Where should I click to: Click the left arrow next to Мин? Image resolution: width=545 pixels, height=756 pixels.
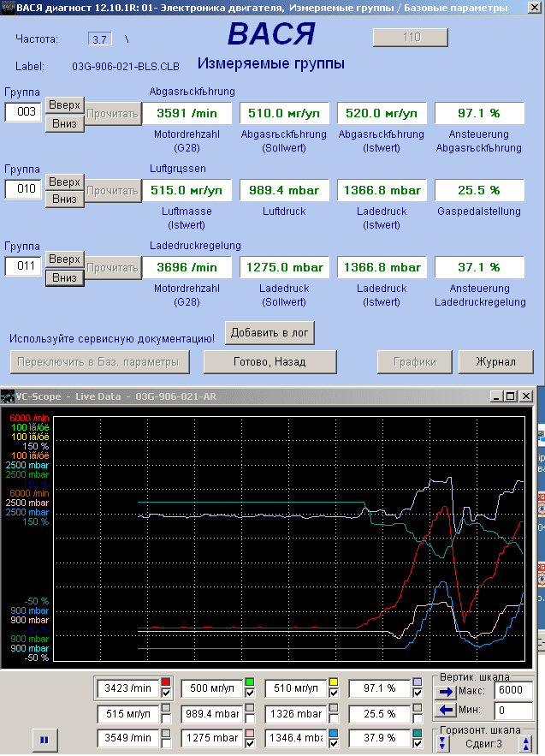[445, 710]
